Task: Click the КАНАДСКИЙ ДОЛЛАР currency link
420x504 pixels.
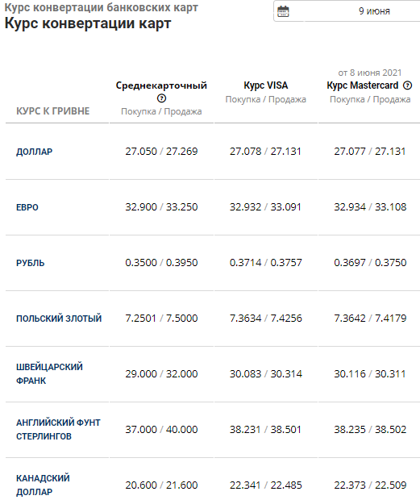Action: click(x=43, y=485)
